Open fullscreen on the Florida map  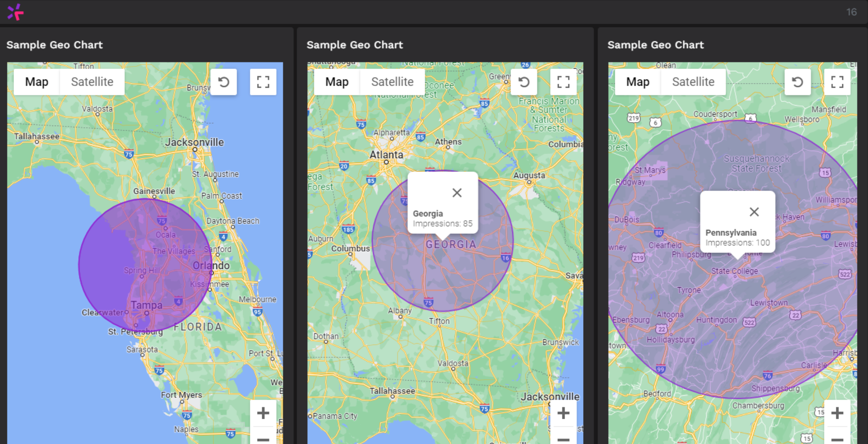click(263, 82)
